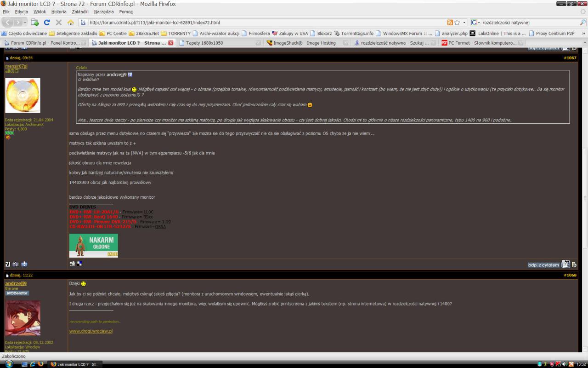The image size is (588, 368).
Task: Switch to the ImageShack Image Hosting tab
Action: pyautogui.click(x=307, y=43)
